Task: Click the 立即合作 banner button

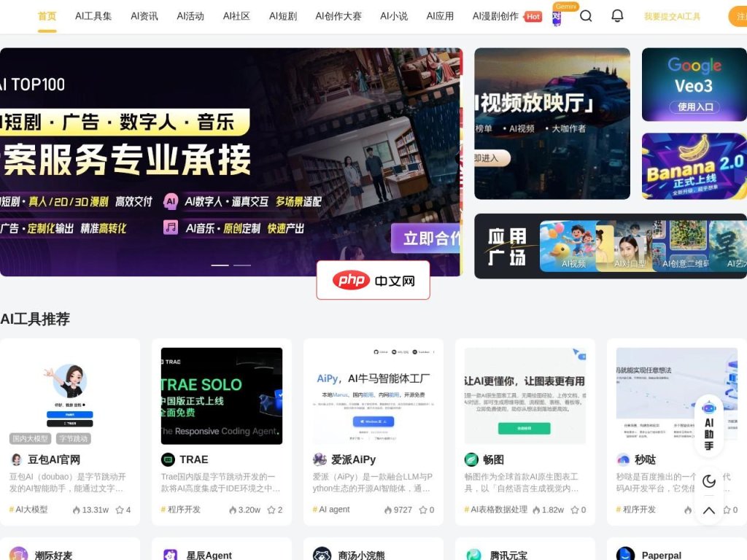Action: coord(426,238)
